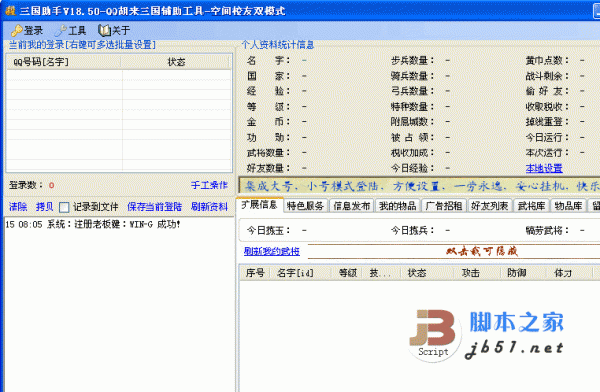Click the 收取税收 label
Image resolution: width=600 pixels, height=392 pixels.
point(547,106)
